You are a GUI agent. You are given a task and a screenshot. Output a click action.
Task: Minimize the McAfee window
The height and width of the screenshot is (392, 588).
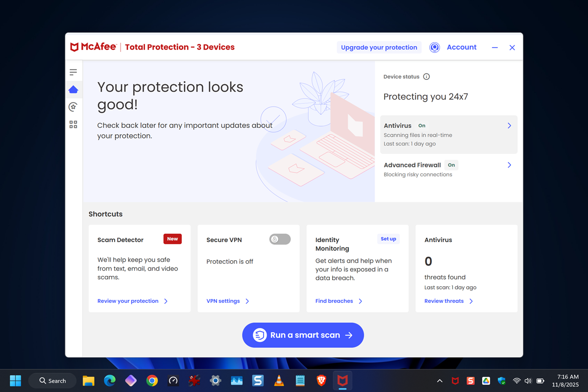click(x=495, y=48)
